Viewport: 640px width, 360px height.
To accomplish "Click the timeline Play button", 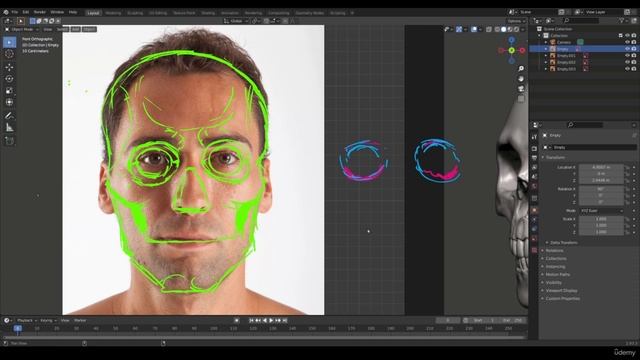I will (271, 320).
